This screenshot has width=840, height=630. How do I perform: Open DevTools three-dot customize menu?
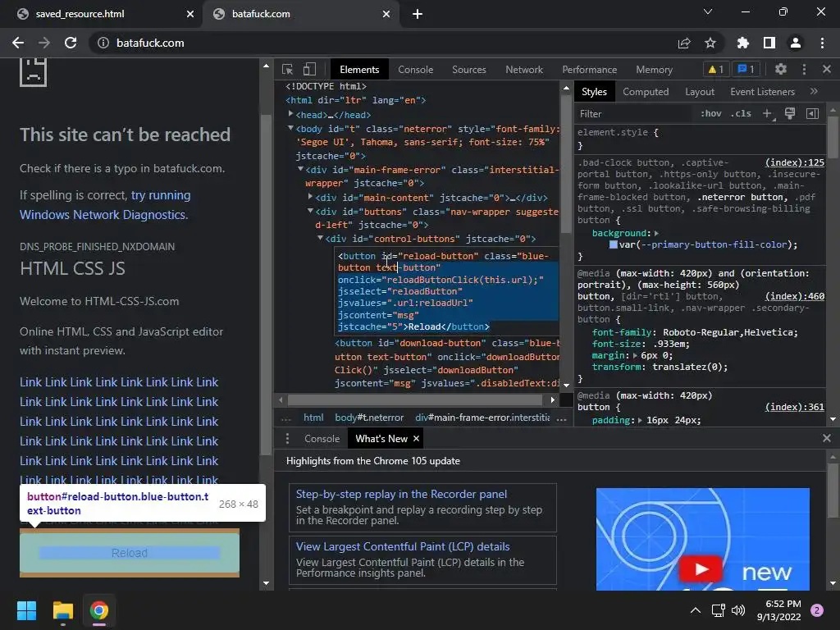[x=804, y=69]
